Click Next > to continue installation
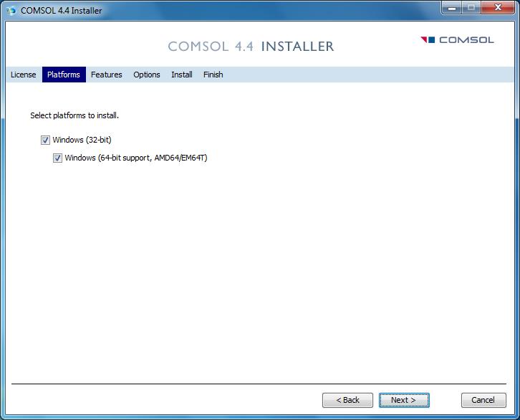 pos(404,400)
